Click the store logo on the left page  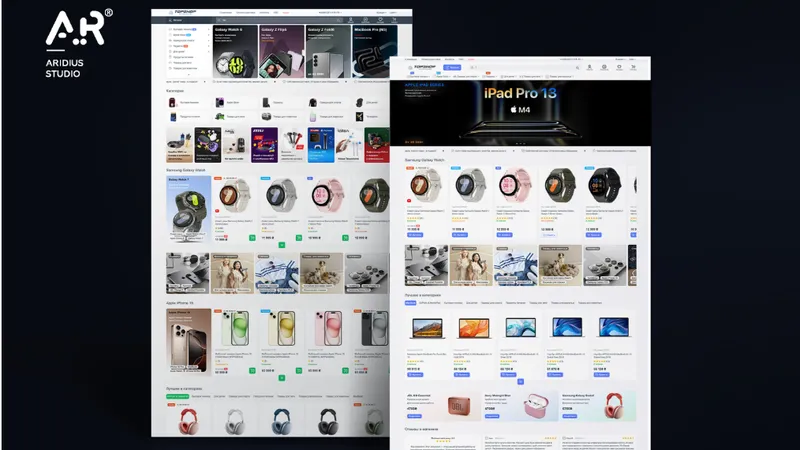pos(183,12)
